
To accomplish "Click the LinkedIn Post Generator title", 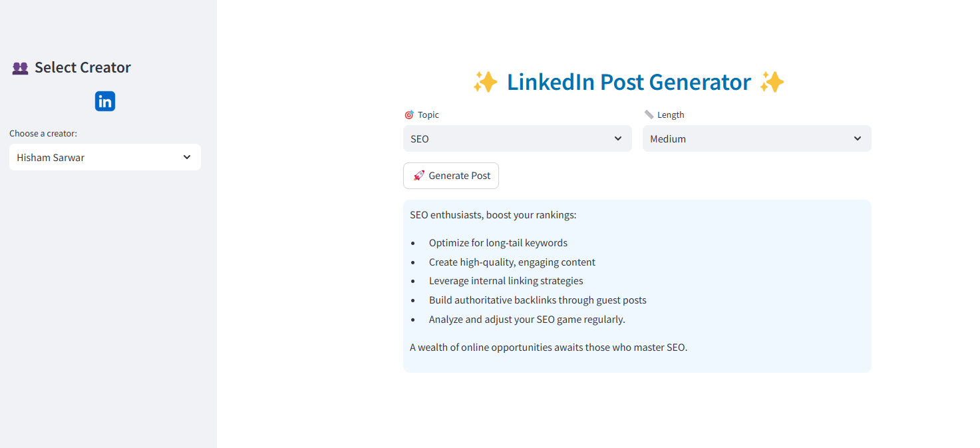I will point(628,82).
